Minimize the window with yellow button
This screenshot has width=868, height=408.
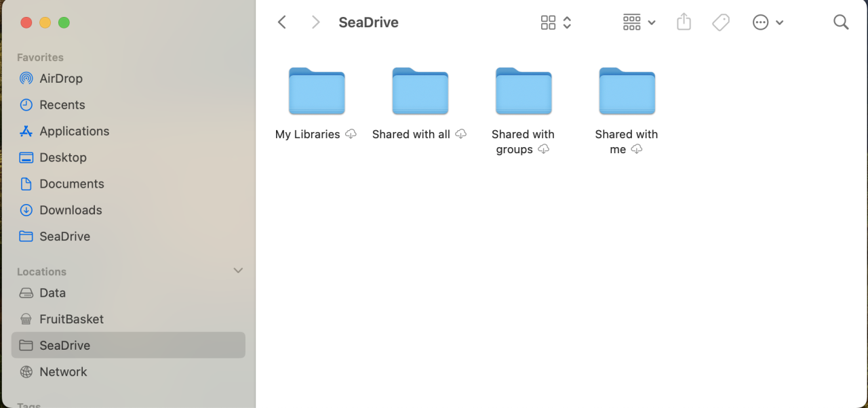coord(45,22)
